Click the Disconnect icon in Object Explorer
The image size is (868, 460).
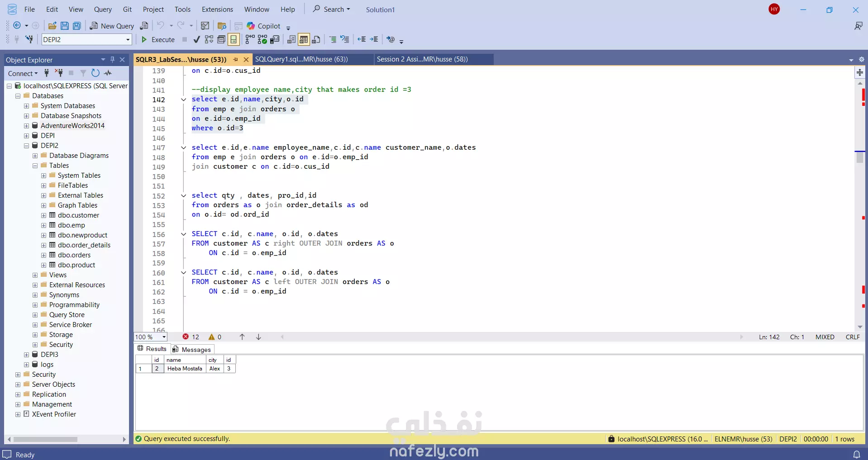pos(59,73)
